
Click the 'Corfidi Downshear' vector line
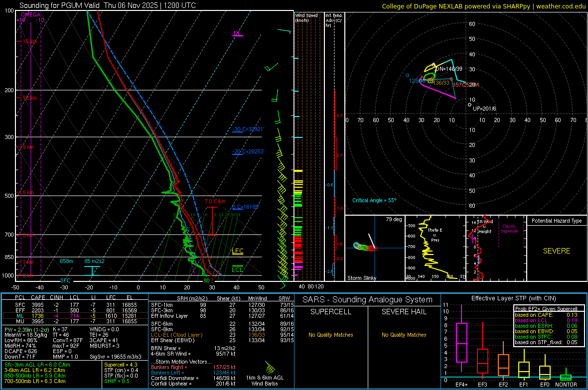coord(193,378)
